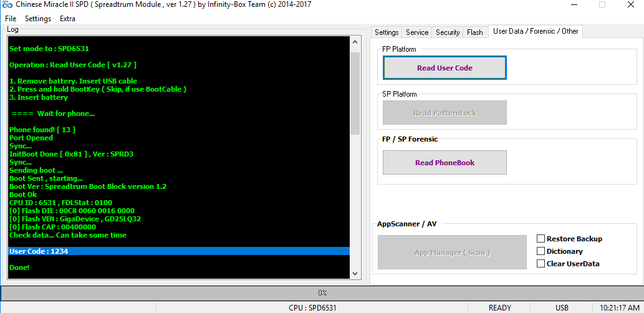The image size is (644, 313).
Task: Click the CPU ID : 6531 log line
Action: coord(60,203)
